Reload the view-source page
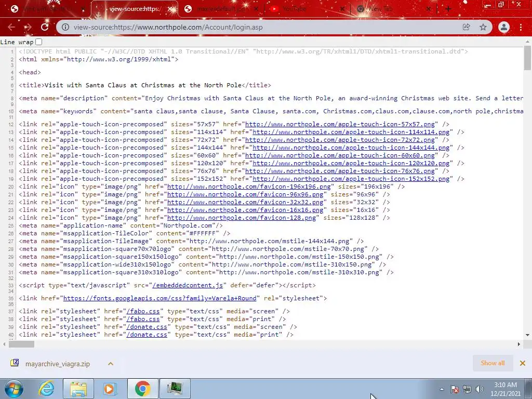 pyautogui.click(x=45, y=27)
